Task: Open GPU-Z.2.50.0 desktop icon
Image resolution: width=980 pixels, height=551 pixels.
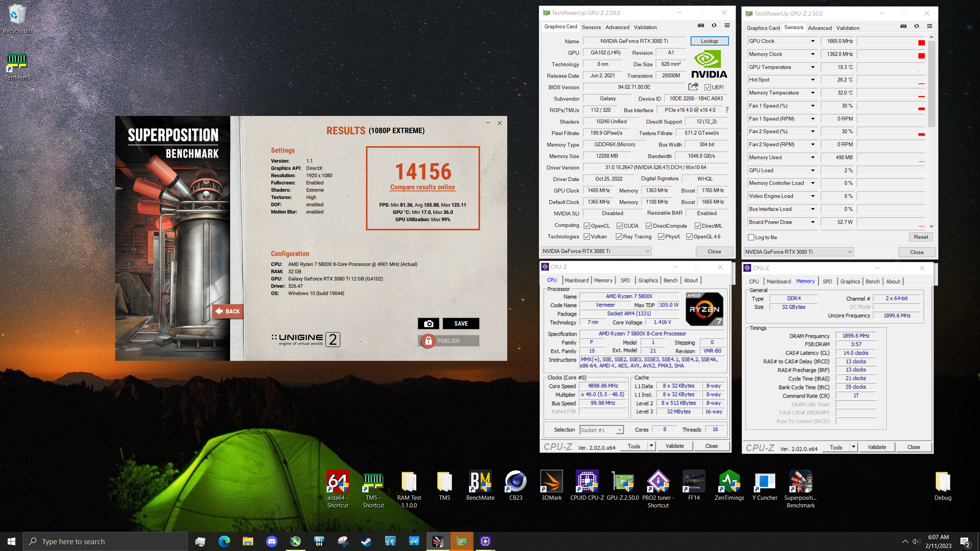Action: 622,485
